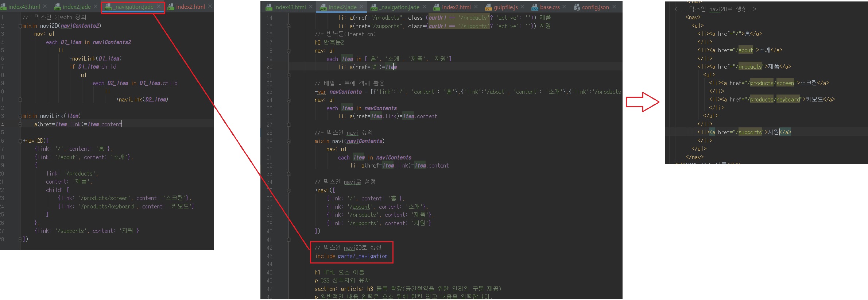The width and height of the screenshot is (868, 300).
Task: Click line number 20 in the gutter
Action: click(x=269, y=67)
